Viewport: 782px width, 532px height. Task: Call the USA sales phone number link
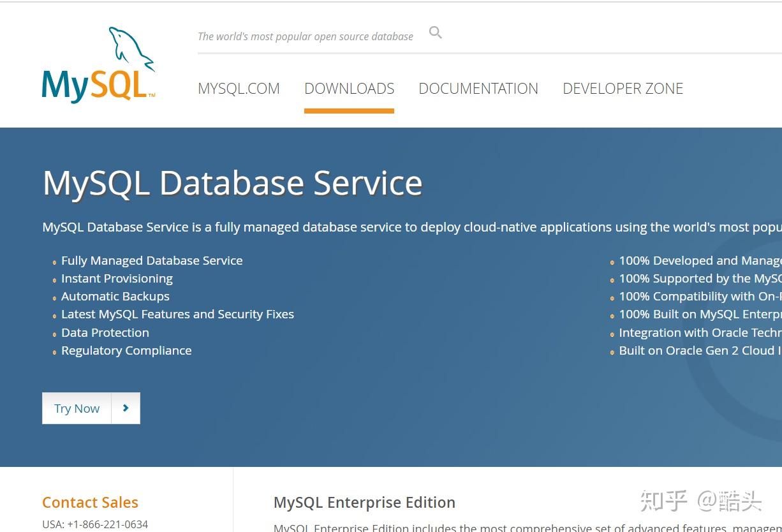(94, 524)
